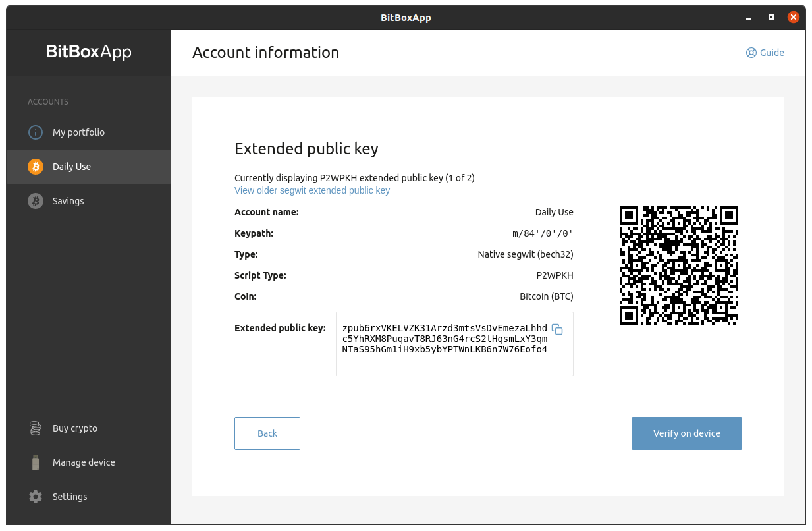Click the keypath value m/84'/0'/0'
This screenshot has height=531, width=812.
[543, 233]
